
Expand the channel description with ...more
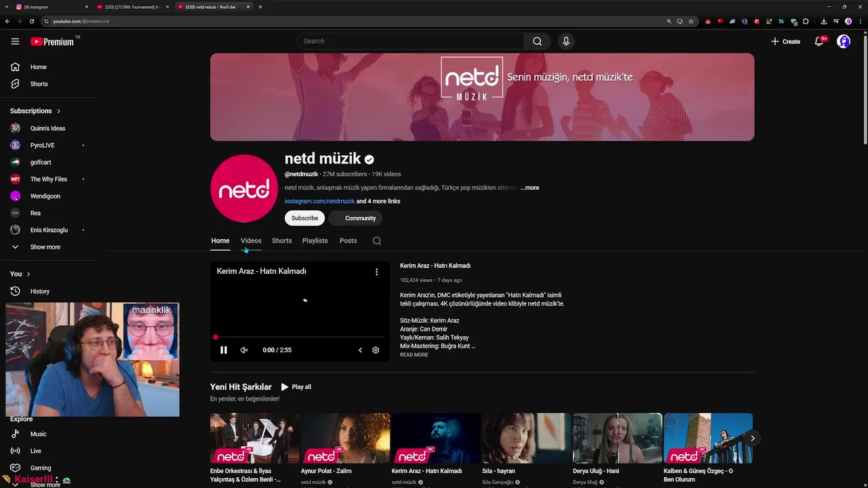pos(530,188)
